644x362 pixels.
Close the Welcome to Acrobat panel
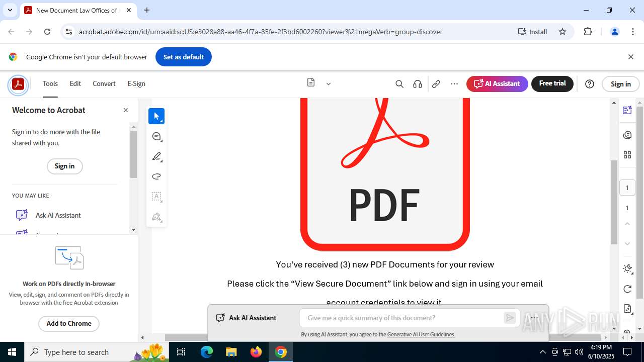[x=126, y=110]
